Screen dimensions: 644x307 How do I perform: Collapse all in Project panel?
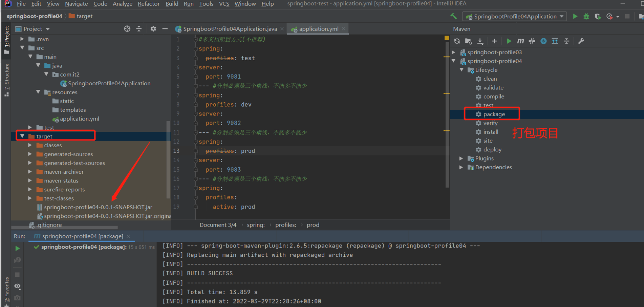[139, 29]
